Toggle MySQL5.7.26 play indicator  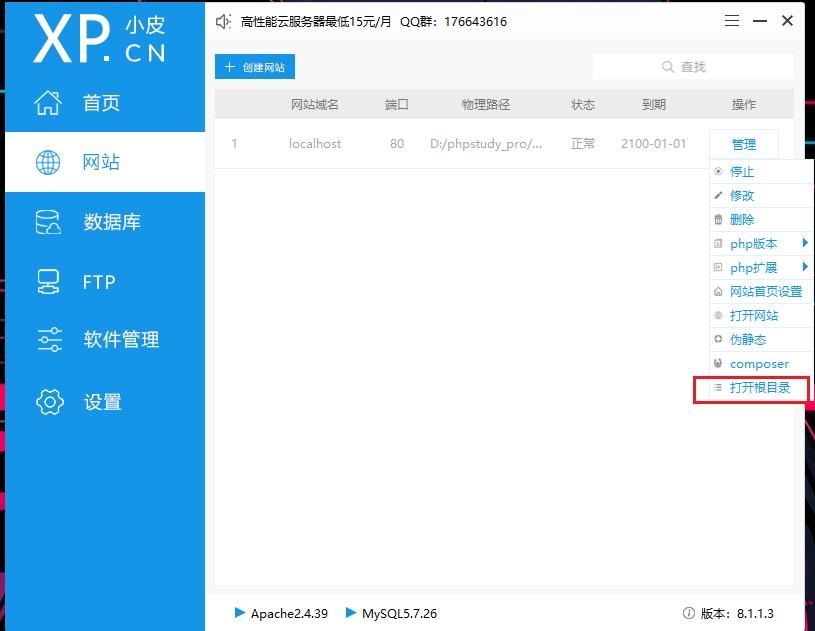coord(351,612)
